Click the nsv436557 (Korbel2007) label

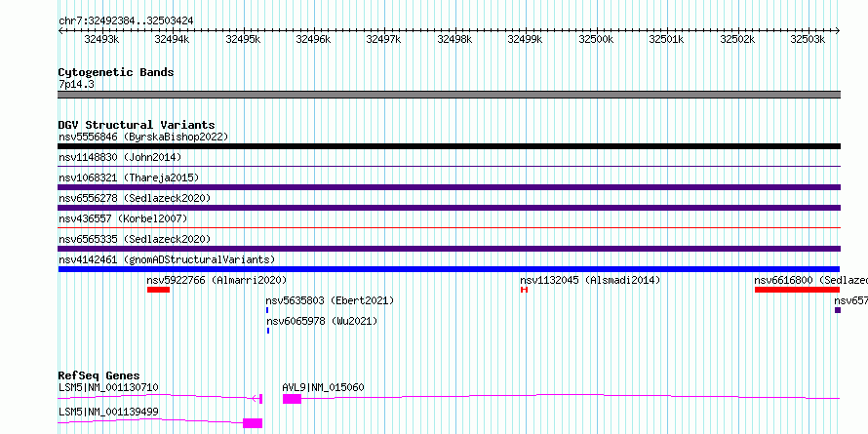coord(123,218)
